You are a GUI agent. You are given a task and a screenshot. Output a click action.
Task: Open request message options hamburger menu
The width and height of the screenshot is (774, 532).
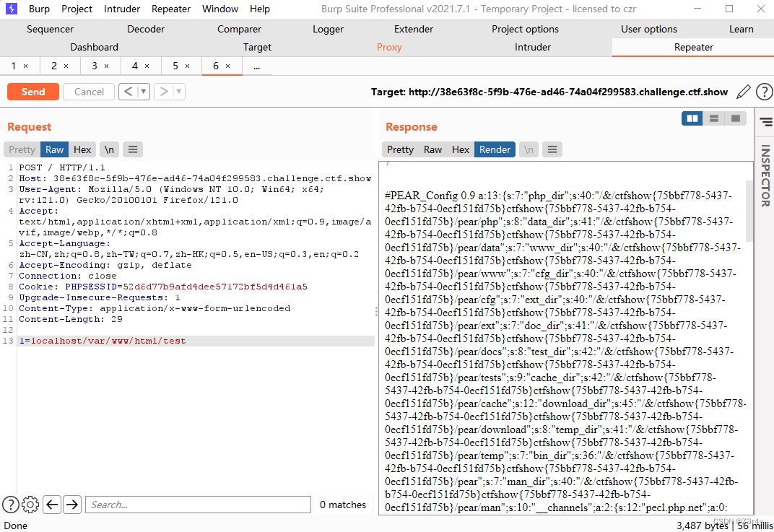(x=133, y=149)
